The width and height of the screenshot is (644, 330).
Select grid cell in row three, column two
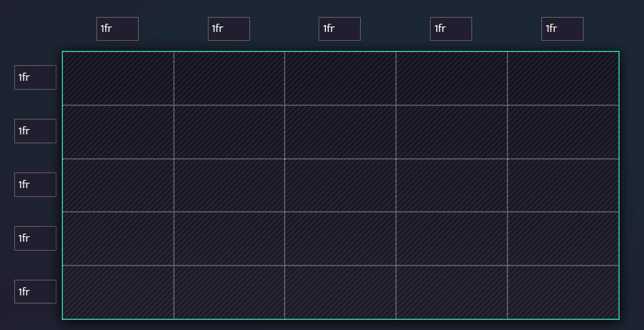[x=229, y=185]
